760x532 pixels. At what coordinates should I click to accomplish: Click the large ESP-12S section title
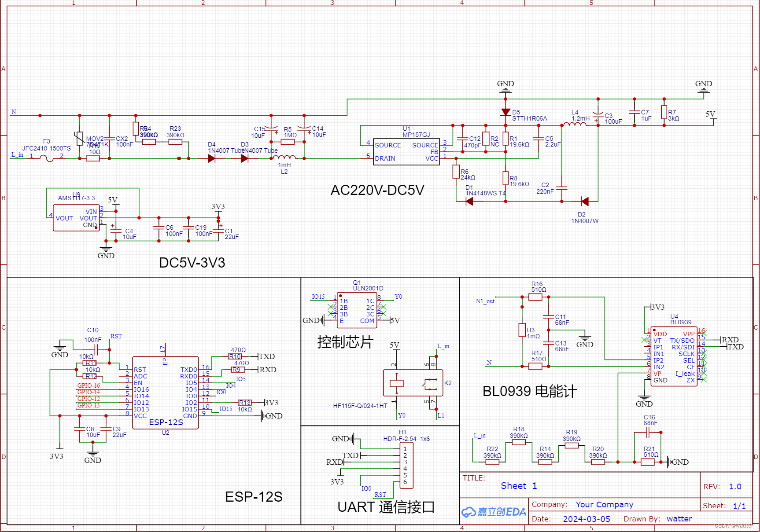[254, 497]
